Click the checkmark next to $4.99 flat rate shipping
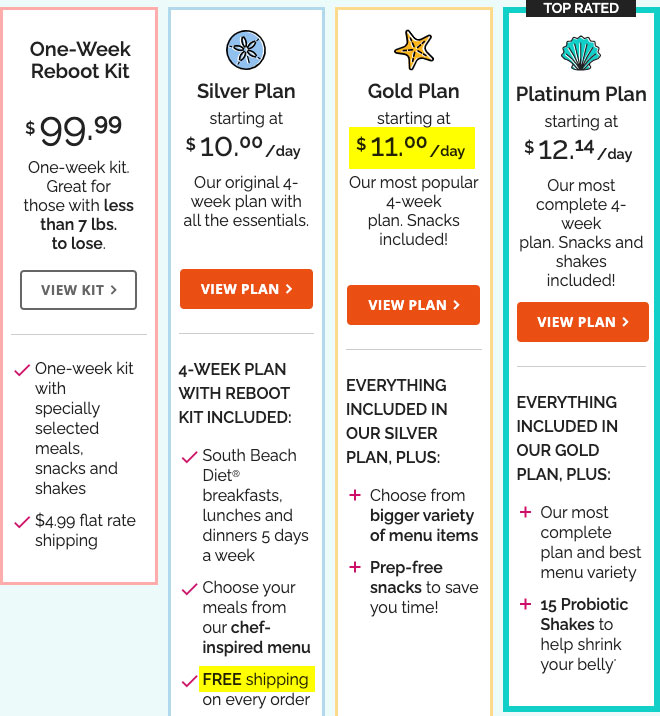The height and width of the screenshot is (716, 660). point(22,521)
